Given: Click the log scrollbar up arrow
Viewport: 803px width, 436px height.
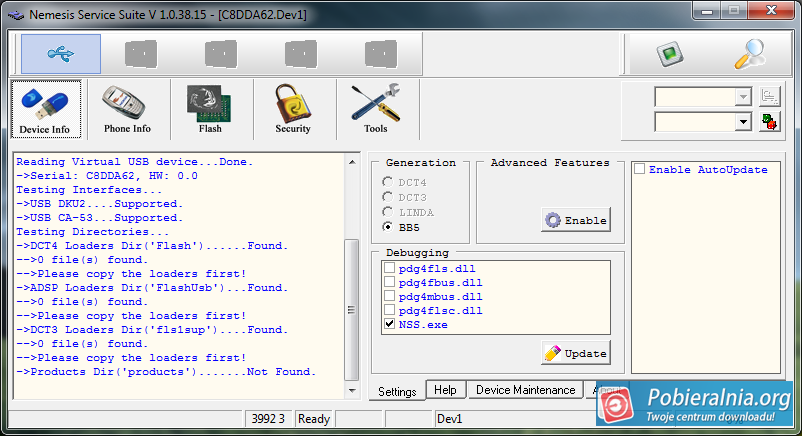Looking at the screenshot, I should pyautogui.click(x=352, y=162).
